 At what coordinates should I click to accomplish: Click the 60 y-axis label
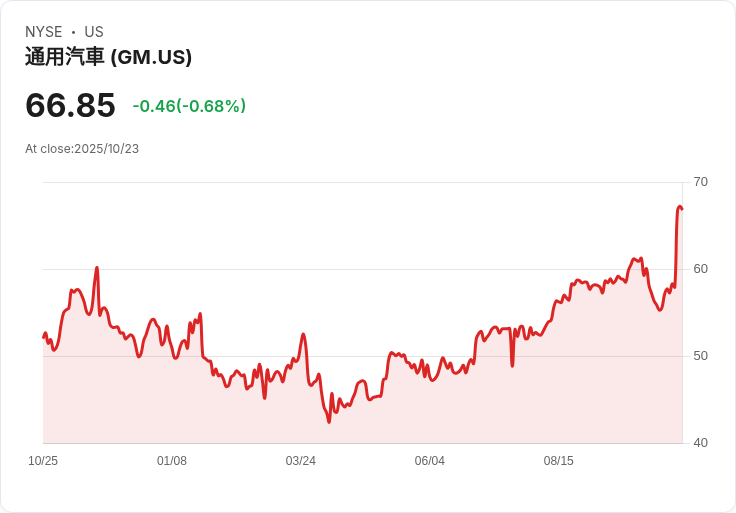point(700,269)
